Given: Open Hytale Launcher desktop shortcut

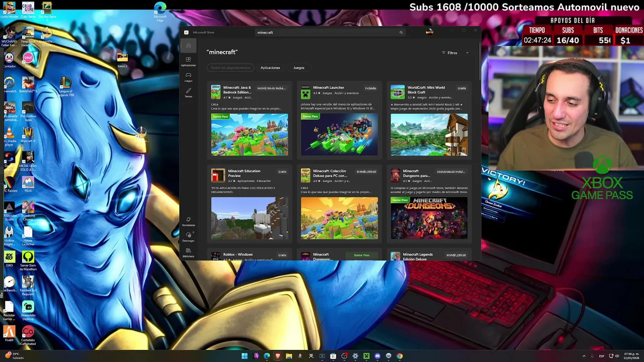Looking at the screenshot, I should [28, 236].
